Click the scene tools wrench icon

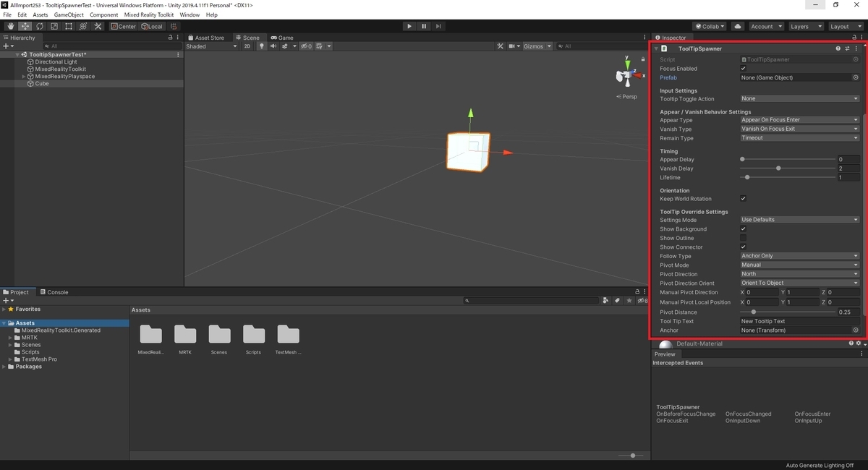[500, 46]
